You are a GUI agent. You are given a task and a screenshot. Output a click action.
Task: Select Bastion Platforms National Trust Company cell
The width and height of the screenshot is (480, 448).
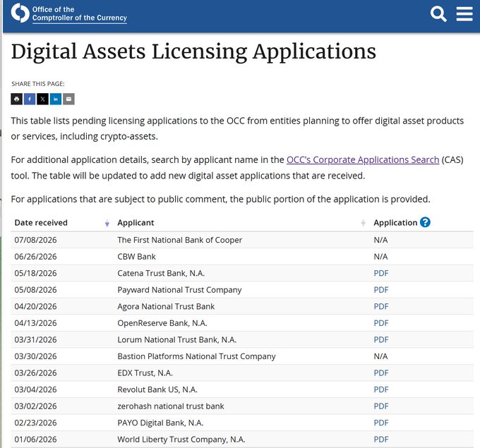[x=196, y=356]
